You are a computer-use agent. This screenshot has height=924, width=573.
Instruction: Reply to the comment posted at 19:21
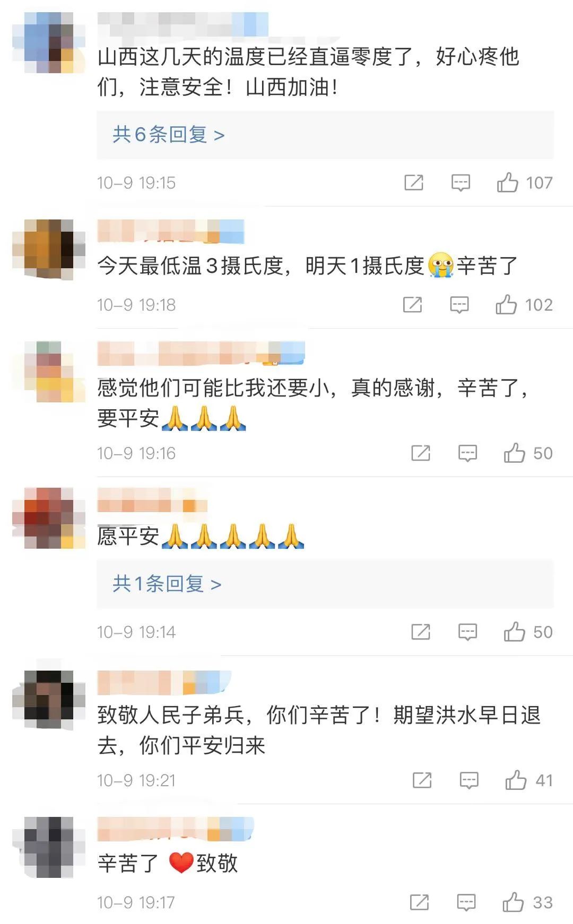click(468, 780)
